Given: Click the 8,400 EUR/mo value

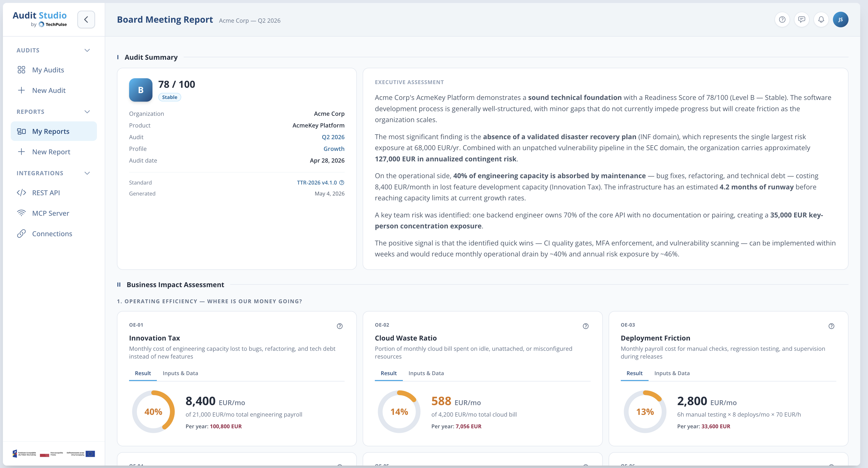Looking at the screenshot, I should click(x=215, y=401).
